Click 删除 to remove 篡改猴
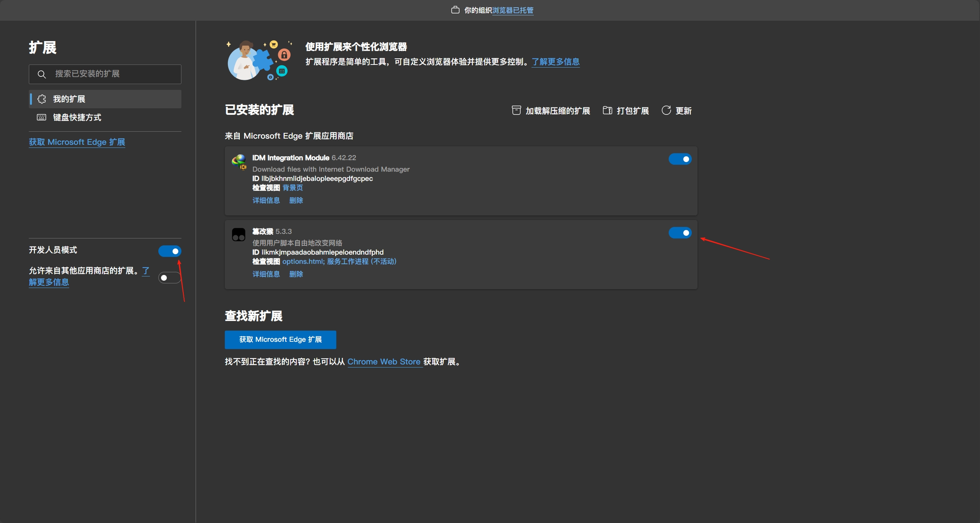The image size is (980, 523). (296, 274)
